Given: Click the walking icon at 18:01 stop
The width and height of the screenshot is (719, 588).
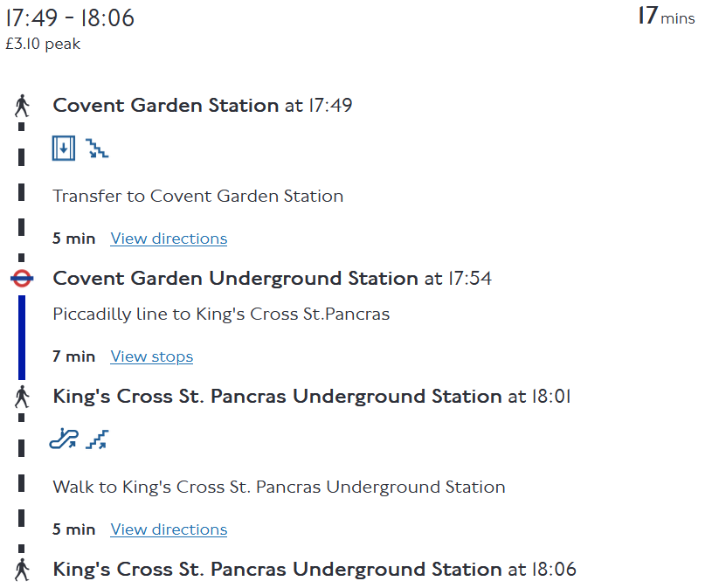Looking at the screenshot, I should point(22,397).
